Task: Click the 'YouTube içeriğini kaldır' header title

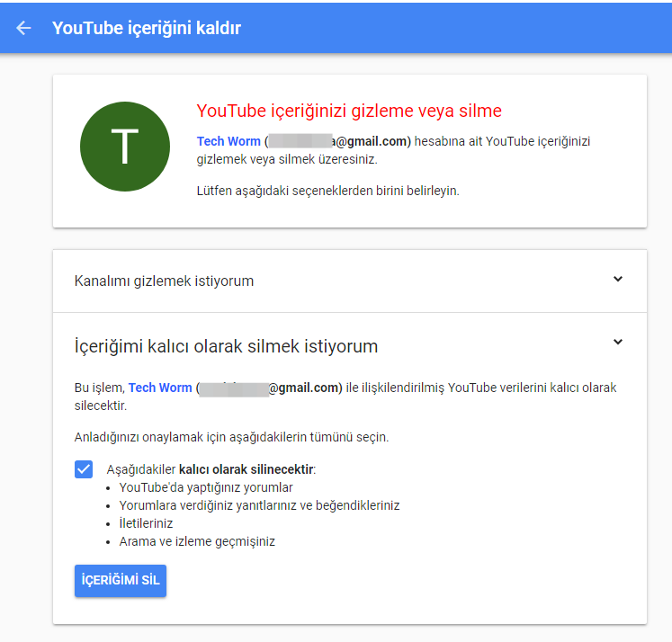Action: coord(147,28)
